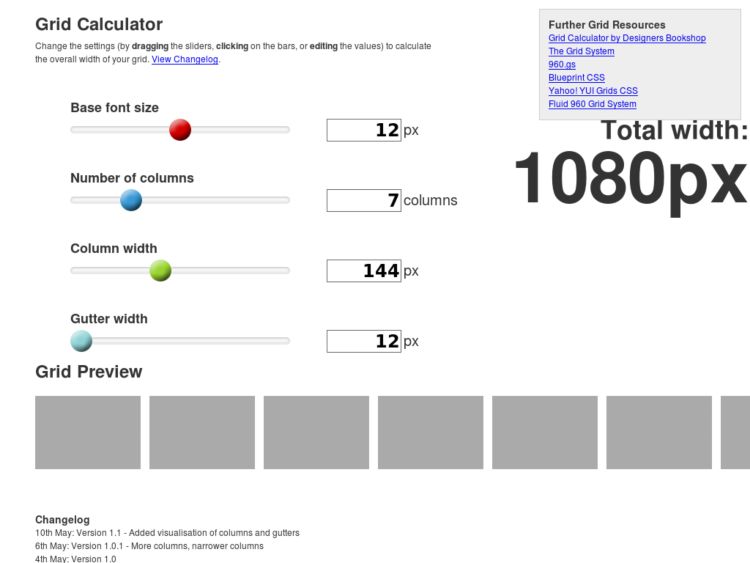Click the Gutter width label
The image size is (750, 563).
tap(109, 319)
